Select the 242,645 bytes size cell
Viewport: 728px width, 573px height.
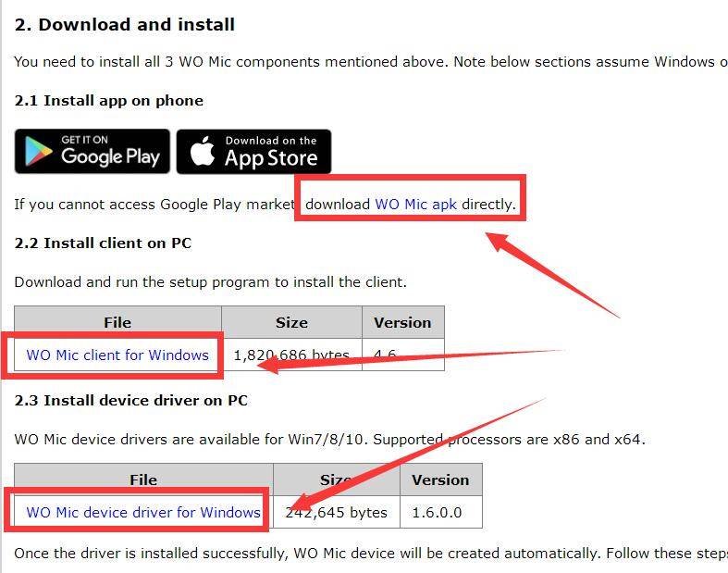tap(337, 512)
